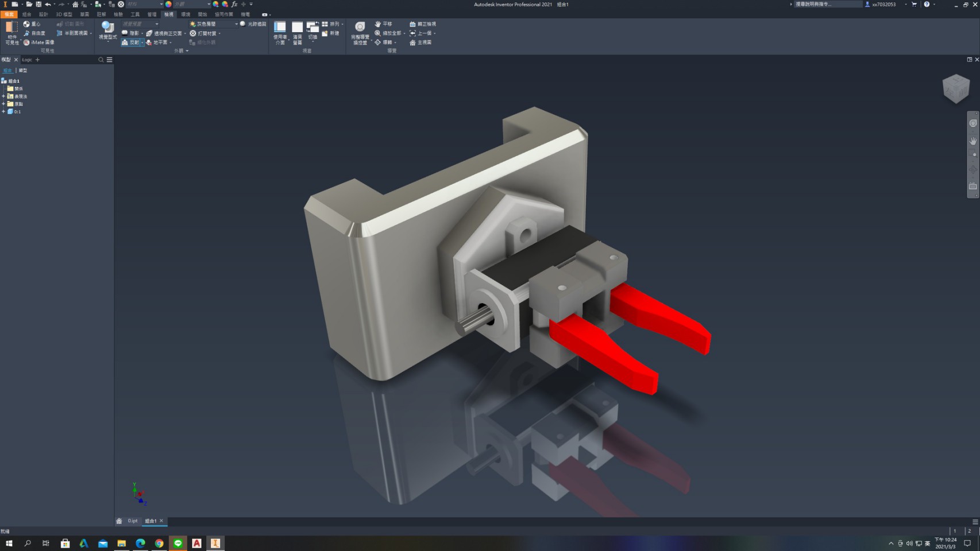Expand the 0:1 component node
This screenshot has width=980, height=551.
click(x=3, y=111)
